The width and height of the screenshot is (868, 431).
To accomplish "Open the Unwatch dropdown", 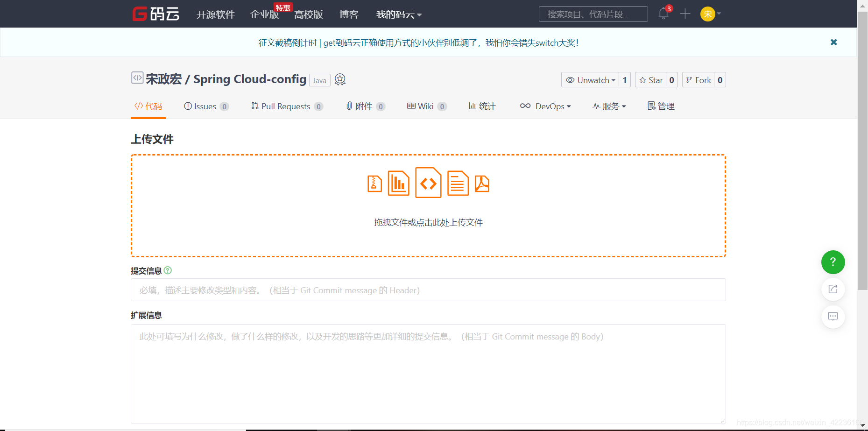I will 590,80.
